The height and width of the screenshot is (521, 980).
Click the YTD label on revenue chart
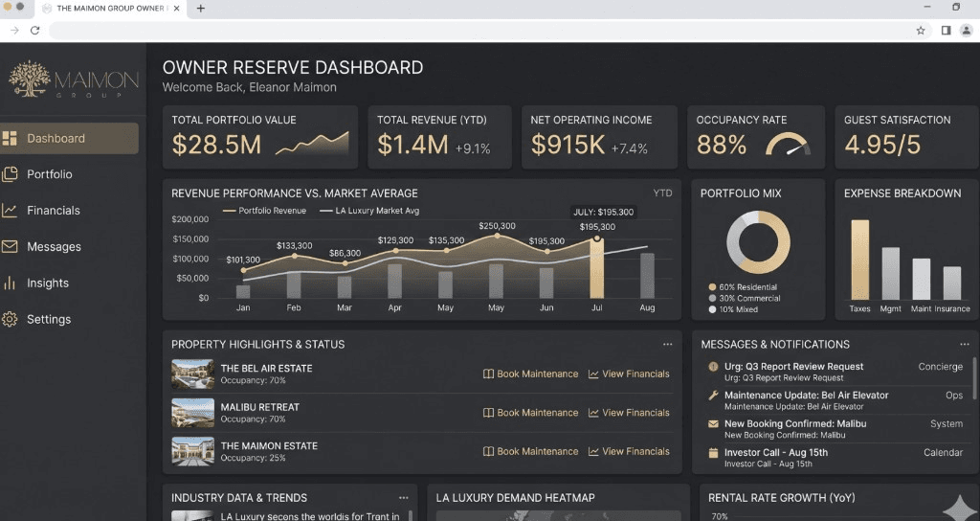pyautogui.click(x=662, y=193)
